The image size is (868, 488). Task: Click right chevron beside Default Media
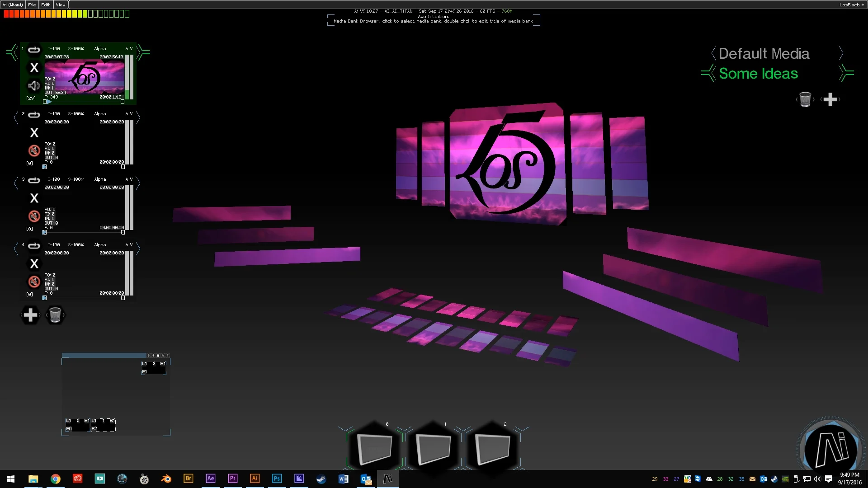pos(841,53)
